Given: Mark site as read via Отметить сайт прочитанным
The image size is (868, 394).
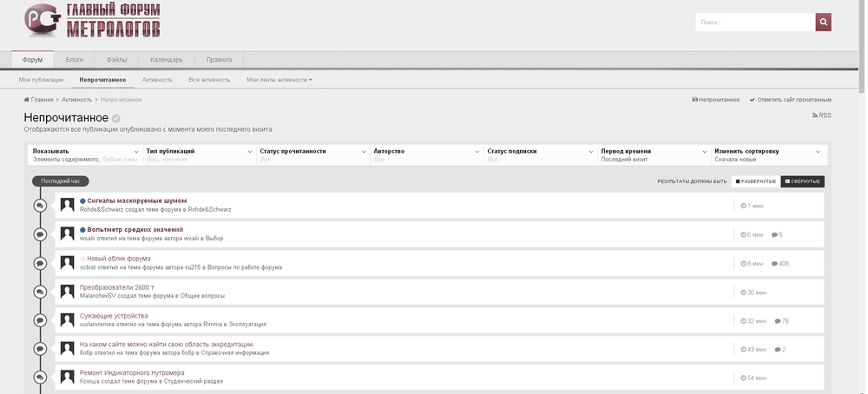Looking at the screenshot, I should [790, 100].
